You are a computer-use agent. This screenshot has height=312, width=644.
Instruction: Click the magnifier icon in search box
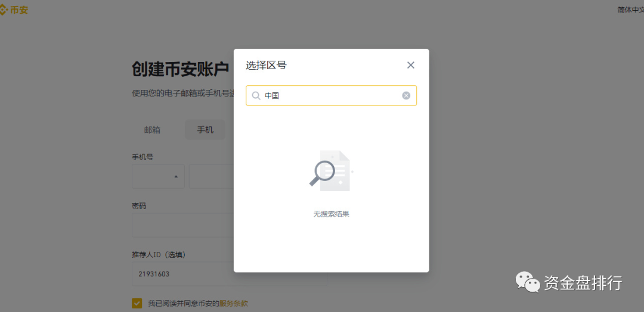256,95
